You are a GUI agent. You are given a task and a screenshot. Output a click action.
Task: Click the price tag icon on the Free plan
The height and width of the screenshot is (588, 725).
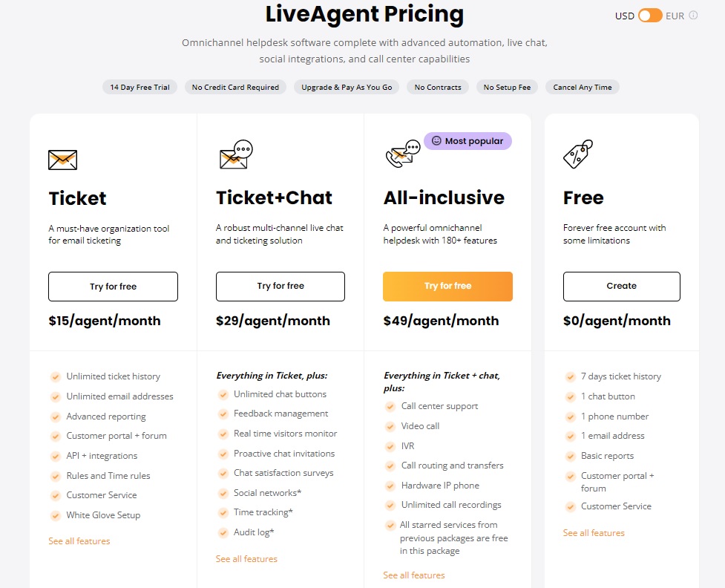tap(577, 154)
